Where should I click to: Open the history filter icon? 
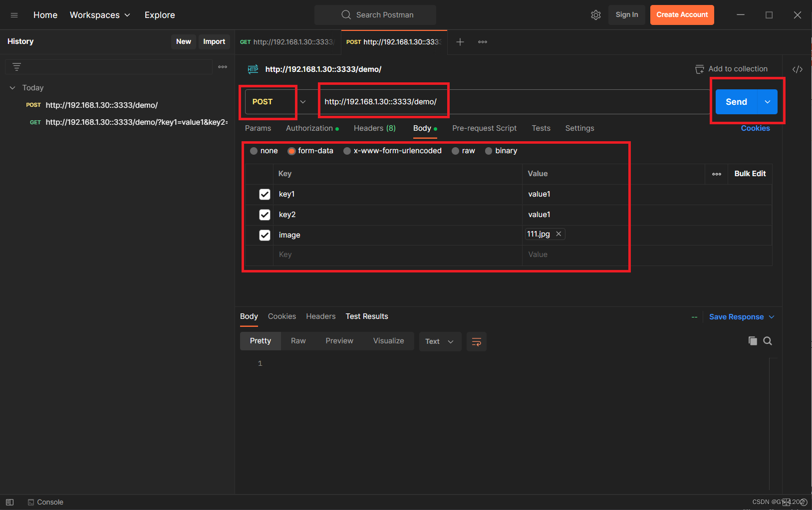(x=16, y=67)
